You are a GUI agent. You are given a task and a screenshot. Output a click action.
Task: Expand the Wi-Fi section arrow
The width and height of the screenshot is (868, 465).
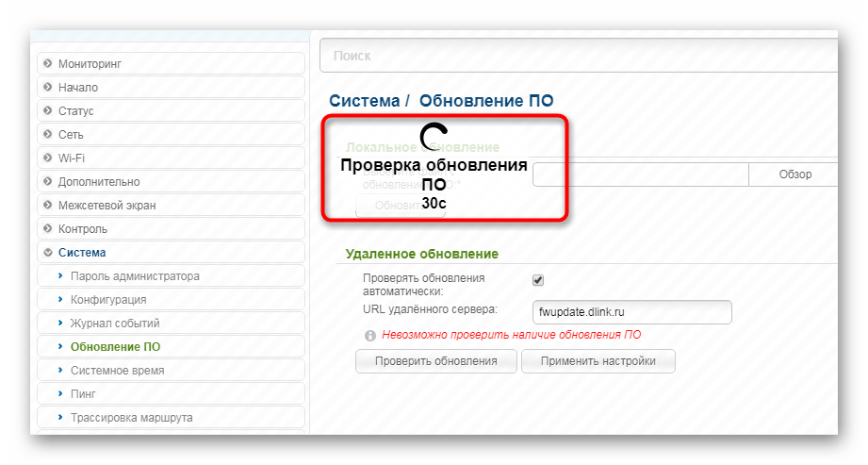(48, 158)
